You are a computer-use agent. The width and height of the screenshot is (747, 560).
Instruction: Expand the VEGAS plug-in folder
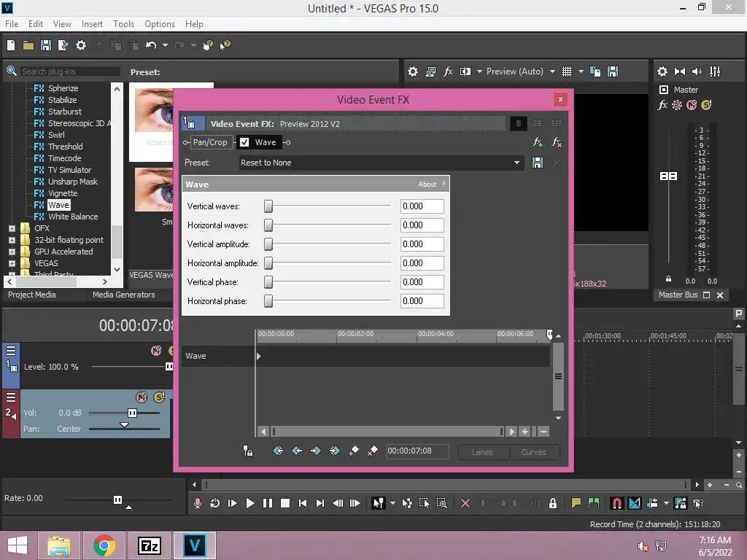coord(12,263)
